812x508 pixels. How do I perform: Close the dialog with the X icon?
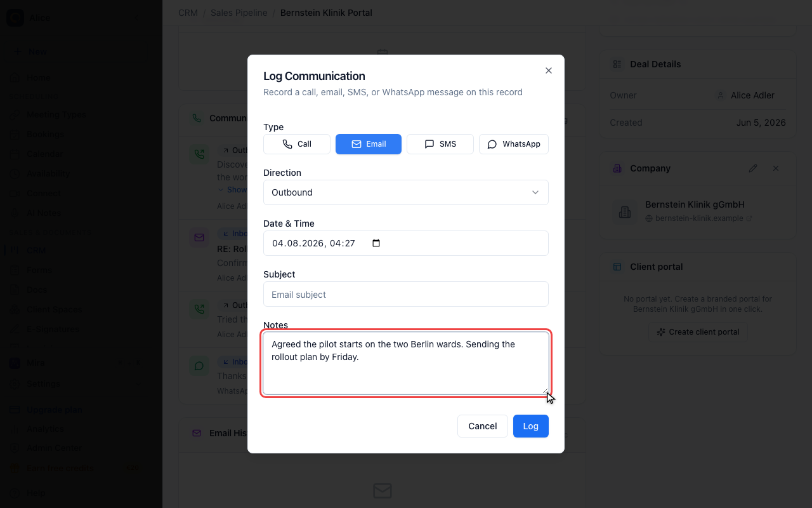tap(549, 70)
